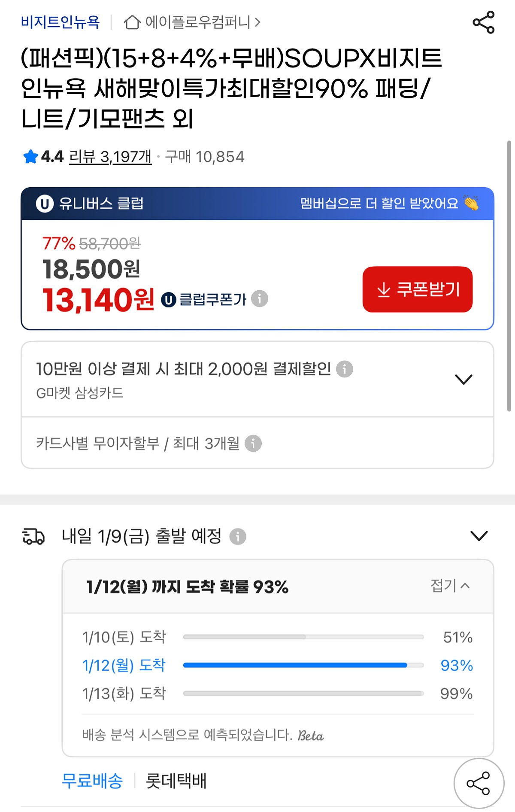Tap the 무료배송 label
The width and height of the screenshot is (515, 812).
click(92, 781)
